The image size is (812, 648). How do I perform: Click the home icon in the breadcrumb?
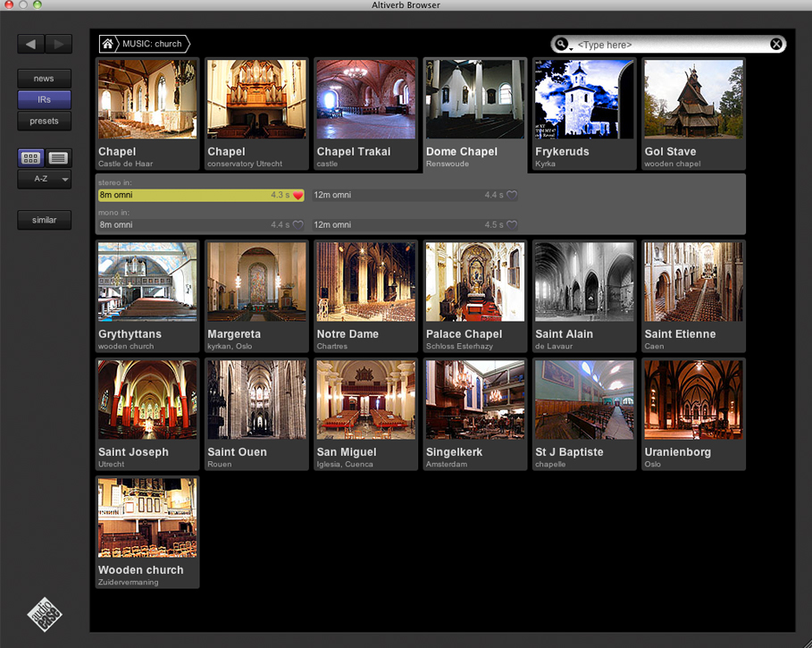(107, 44)
